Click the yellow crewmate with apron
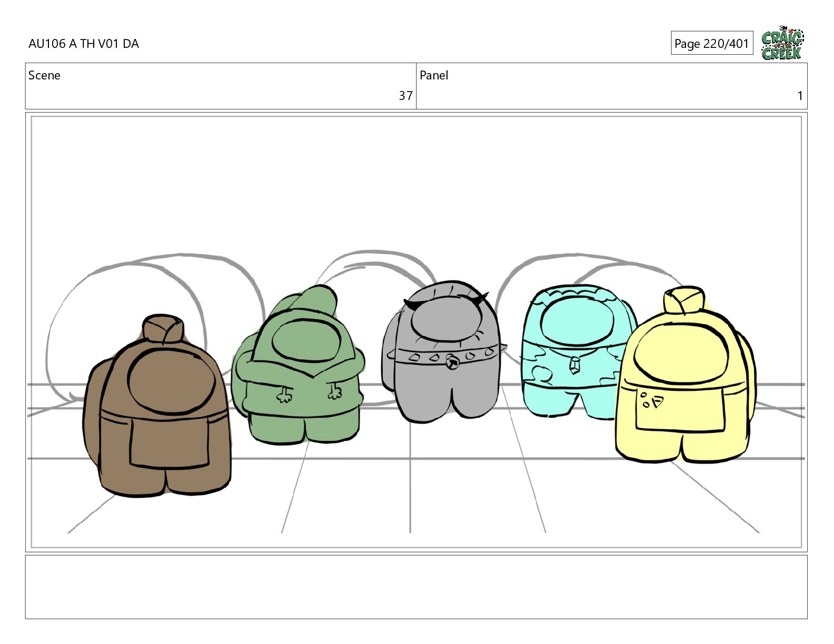The width and height of the screenshot is (834, 644). [685, 376]
